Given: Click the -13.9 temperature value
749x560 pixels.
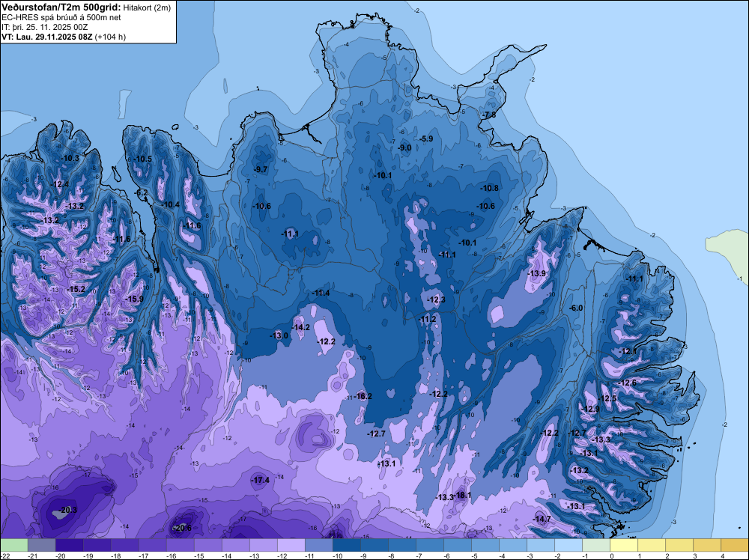Looking at the screenshot, I should pos(536,273).
